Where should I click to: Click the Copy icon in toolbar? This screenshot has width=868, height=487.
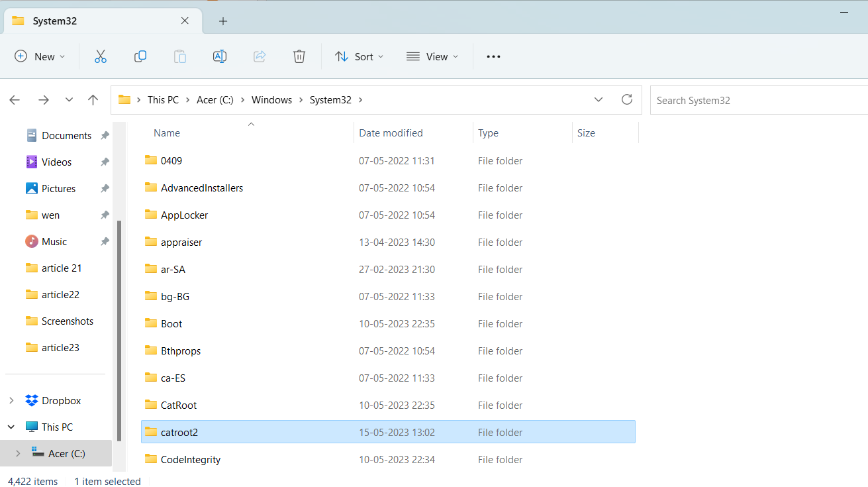pyautogui.click(x=140, y=57)
